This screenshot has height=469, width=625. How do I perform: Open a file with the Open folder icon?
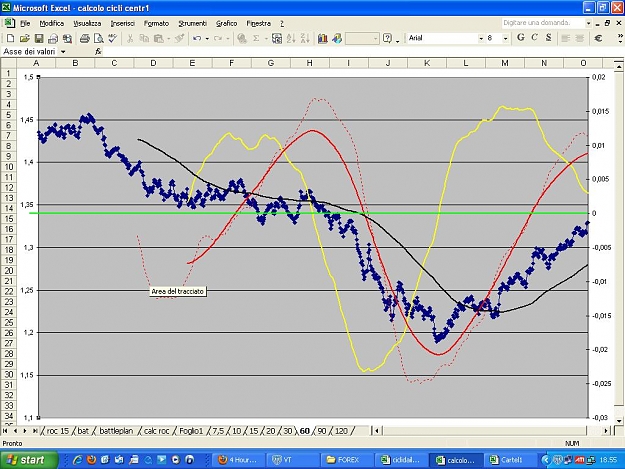click(25, 38)
